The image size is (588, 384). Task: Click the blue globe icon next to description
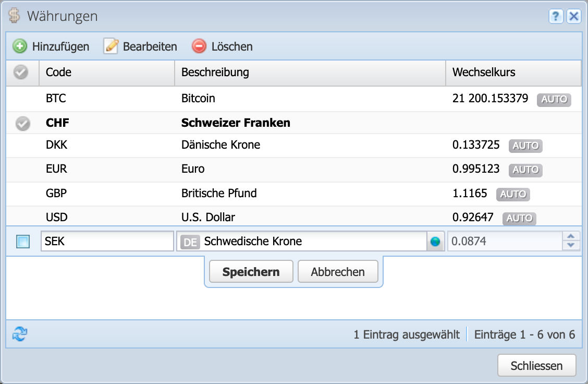coord(435,241)
